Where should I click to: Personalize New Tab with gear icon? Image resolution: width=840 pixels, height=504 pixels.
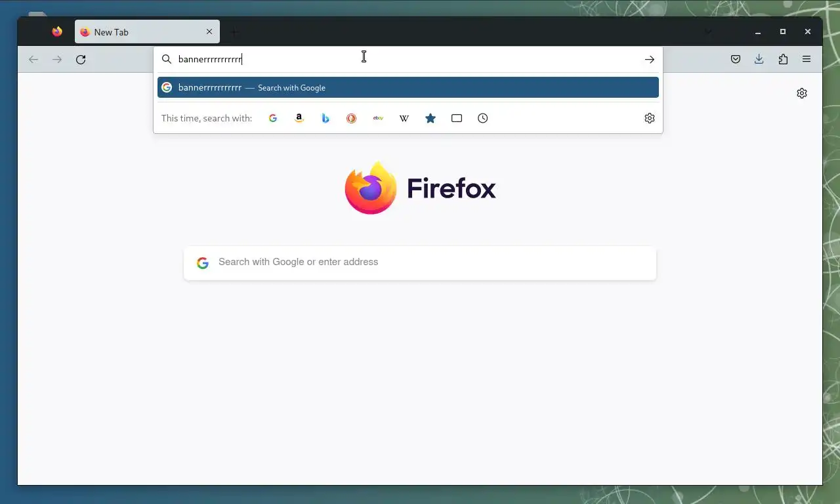click(x=802, y=93)
